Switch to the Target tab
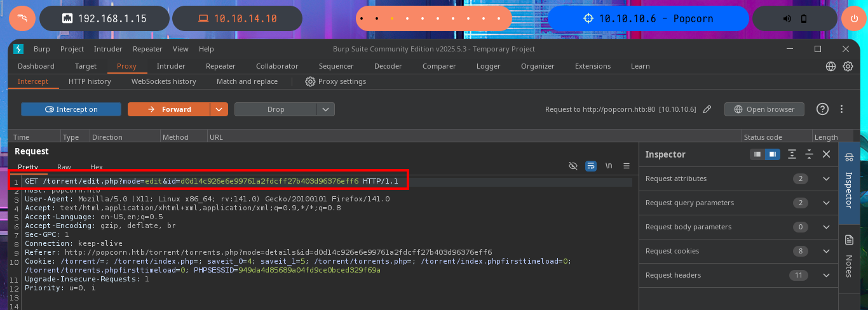The image size is (868, 310). point(86,66)
